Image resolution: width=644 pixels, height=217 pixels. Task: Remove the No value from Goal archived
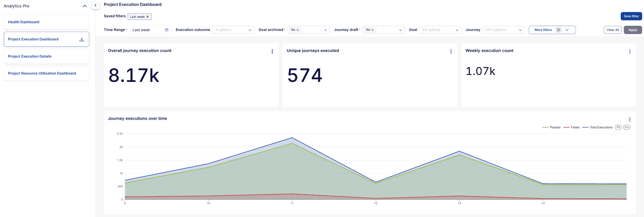pos(297,30)
